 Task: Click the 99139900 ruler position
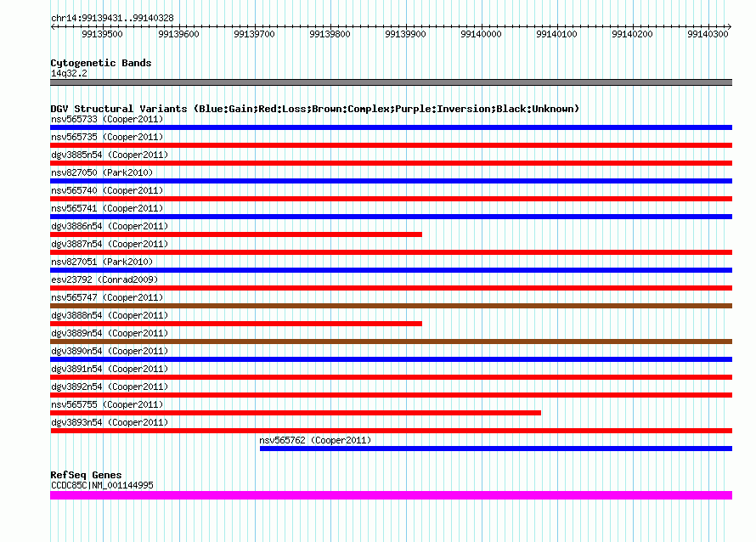[x=405, y=34]
